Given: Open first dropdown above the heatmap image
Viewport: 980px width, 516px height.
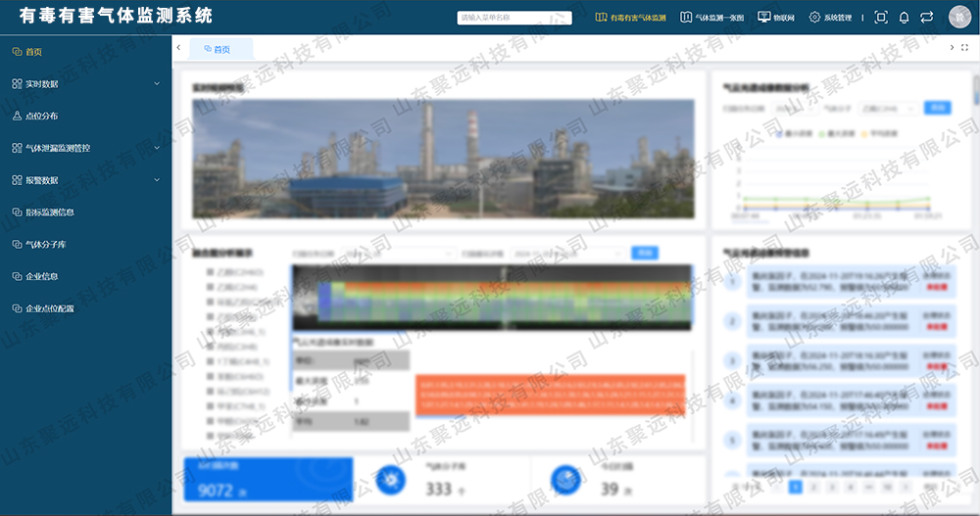Looking at the screenshot, I should [398, 254].
